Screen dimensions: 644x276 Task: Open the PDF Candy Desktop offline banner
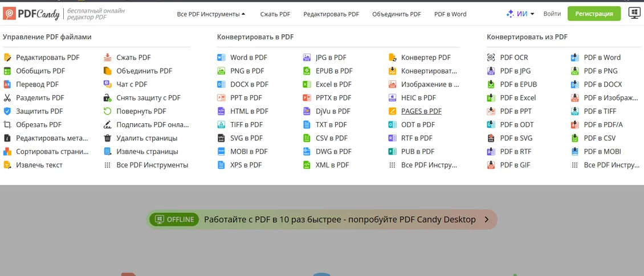pos(321,220)
